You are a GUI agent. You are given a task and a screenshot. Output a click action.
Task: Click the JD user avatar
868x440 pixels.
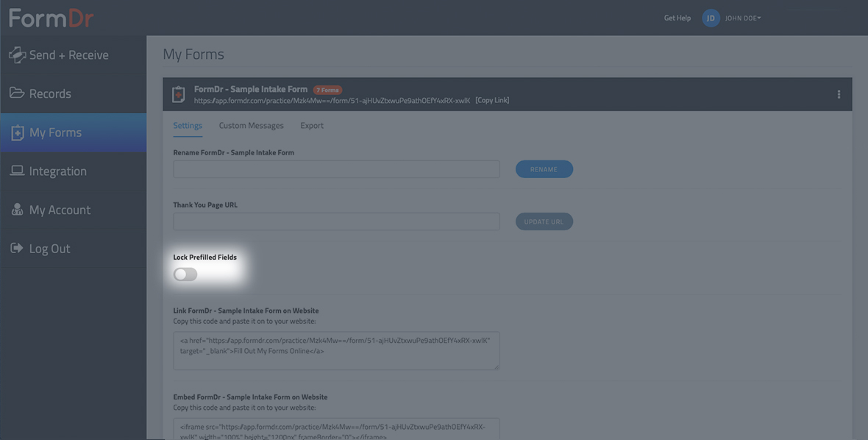[x=711, y=18]
